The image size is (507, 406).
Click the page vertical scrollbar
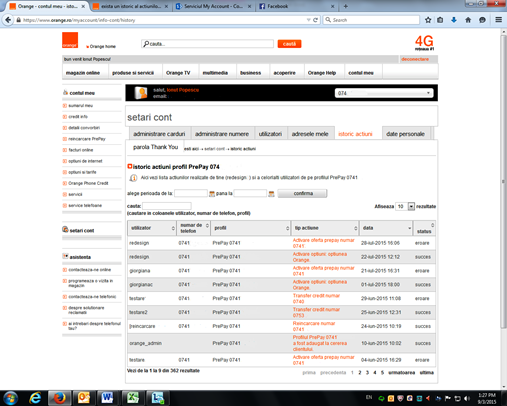click(x=503, y=181)
